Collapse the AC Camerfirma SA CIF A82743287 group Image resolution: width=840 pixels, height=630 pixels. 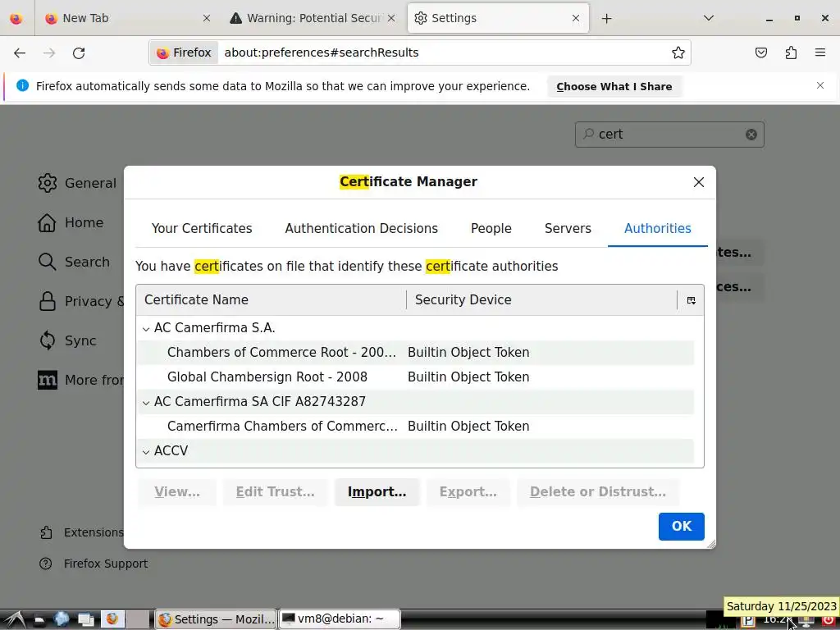pyautogui.click(x=146, y=403)
